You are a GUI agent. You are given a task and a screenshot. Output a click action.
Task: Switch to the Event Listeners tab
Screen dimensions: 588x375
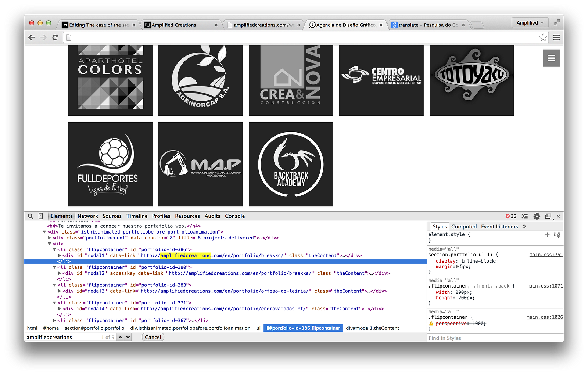click(499, 227)
